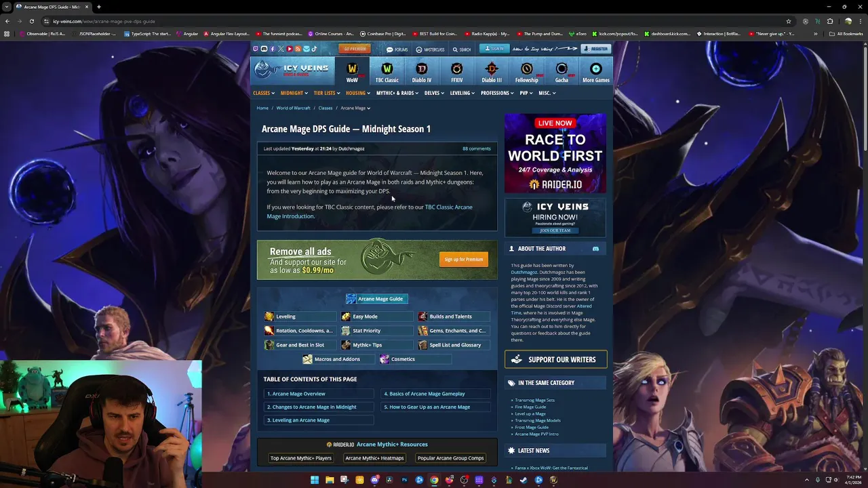Viewport: 868px width, 488px height.
Task: Open Steam from the taskbar
Action: pyautogui.click(x=524, y=480)
